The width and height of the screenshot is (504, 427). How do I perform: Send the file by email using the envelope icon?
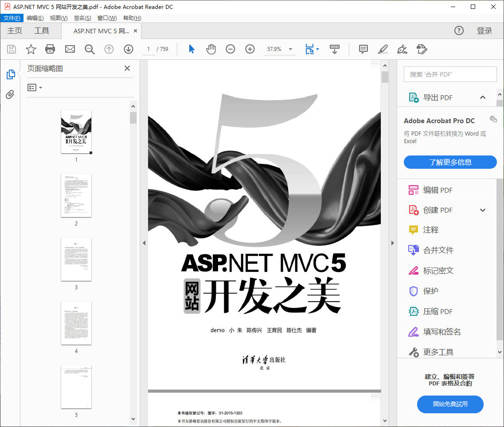pyautogui.click(x=70, y=49)
